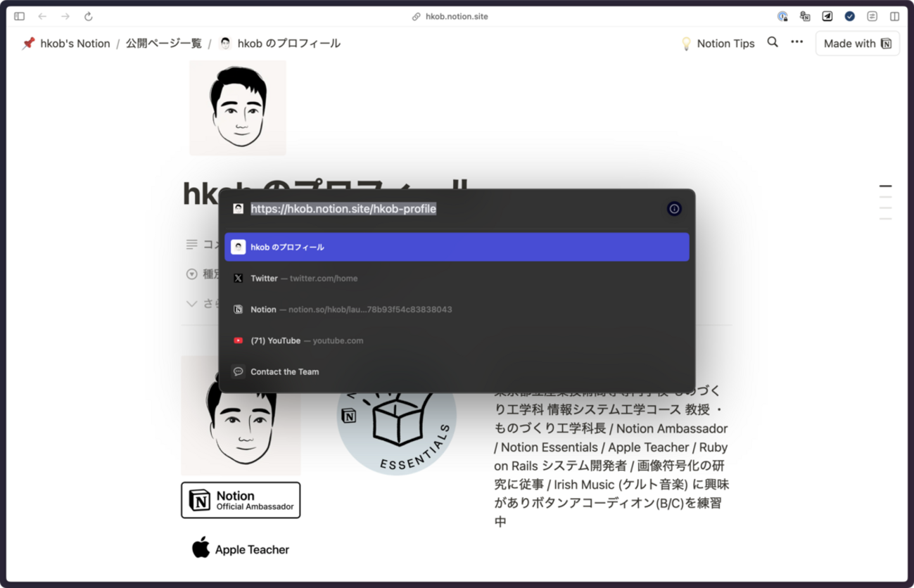Click the X logo icon for Twitter
This screenshot has height=588, width=914.
pyautogui.click(x=238, y=279)
